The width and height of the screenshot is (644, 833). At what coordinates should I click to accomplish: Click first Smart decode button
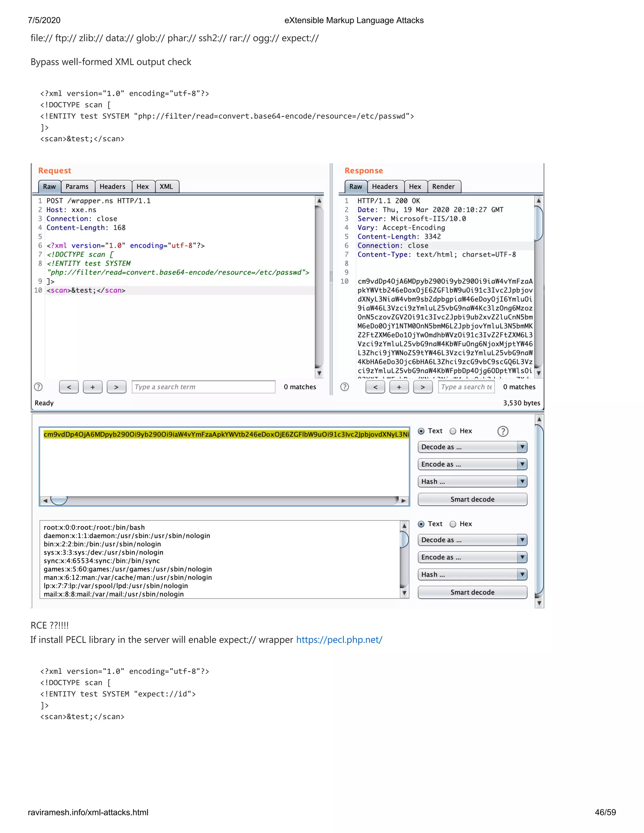[472, 499]
